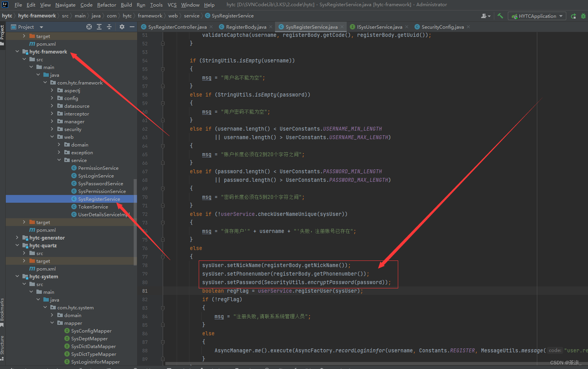Open the user avatar menu in toolbar

[486, 16]
